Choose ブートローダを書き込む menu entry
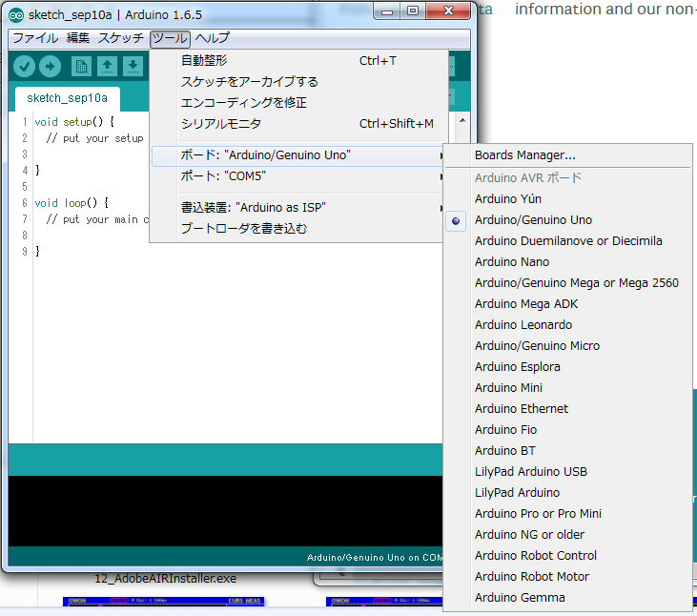This screenshot has width=697, height=616. (x=297, y=229)
